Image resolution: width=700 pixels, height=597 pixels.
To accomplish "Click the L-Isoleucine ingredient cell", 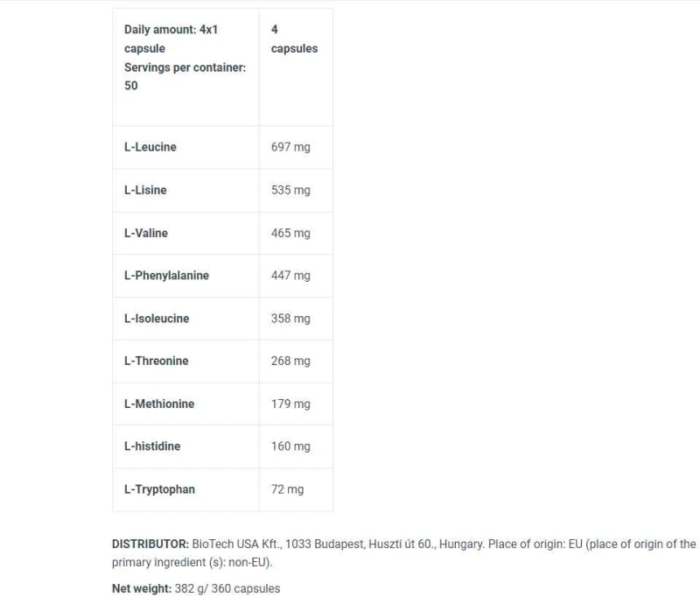I will [x=157, y=319].
